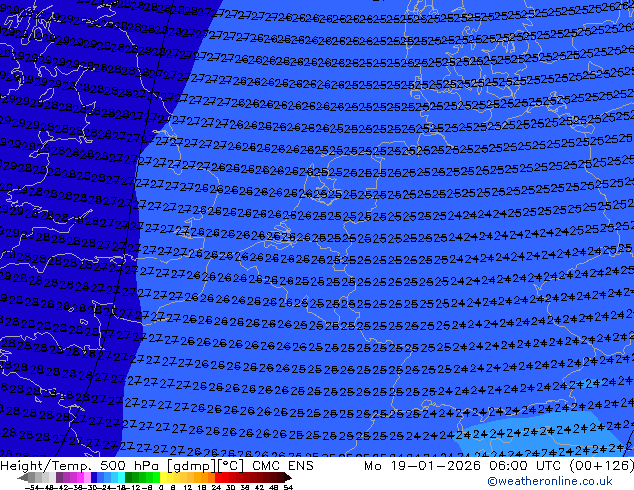Click the dark blue -30 legend swatch

tap(94, 477)
